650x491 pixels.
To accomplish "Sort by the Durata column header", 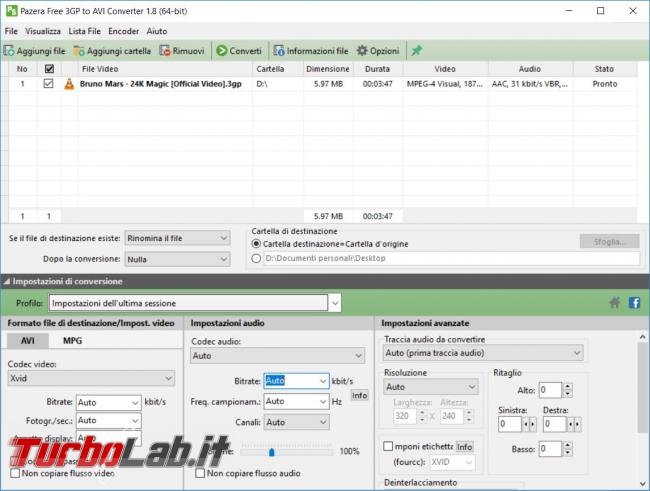I will [x=377, y=69].
